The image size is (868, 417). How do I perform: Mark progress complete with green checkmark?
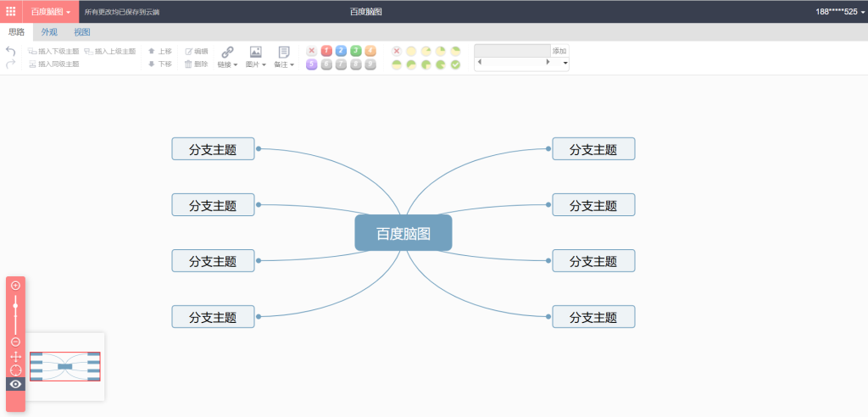[x=455, y=64]
